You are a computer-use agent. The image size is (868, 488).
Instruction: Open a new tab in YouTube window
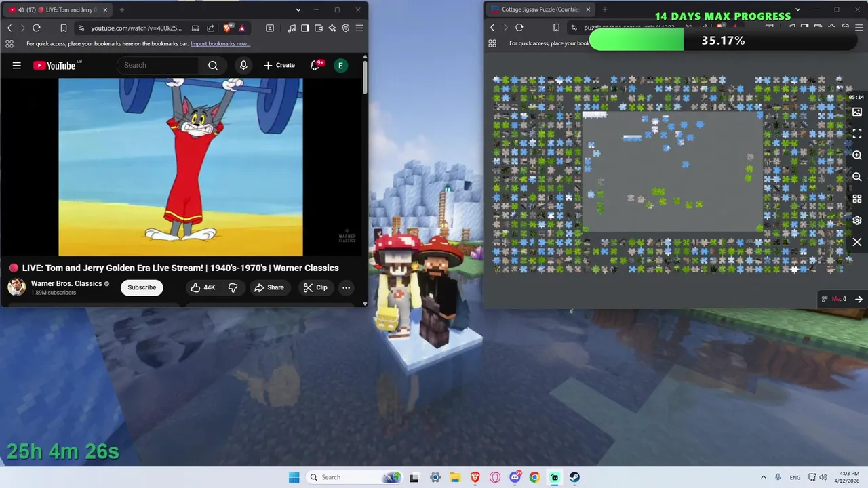[122, 10]
